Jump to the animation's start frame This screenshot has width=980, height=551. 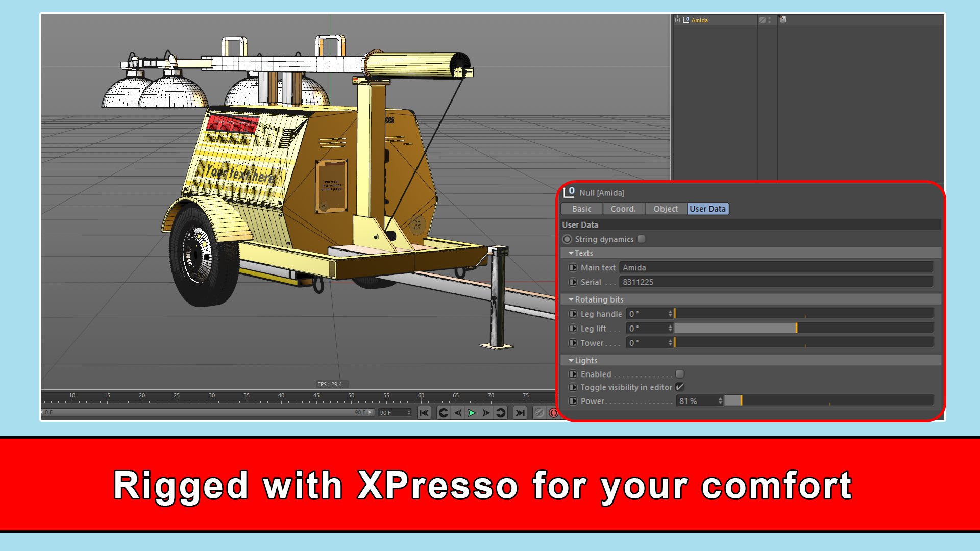click(x=424, y=413)
